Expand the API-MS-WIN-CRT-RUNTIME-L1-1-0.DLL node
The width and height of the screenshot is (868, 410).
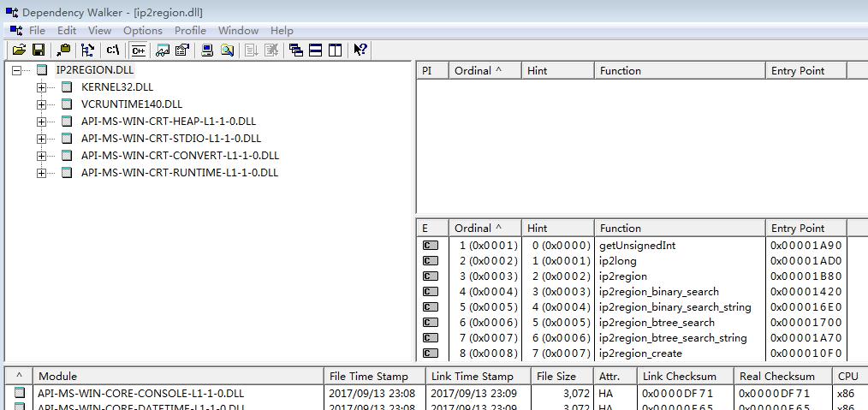click(x=41, y=173)
